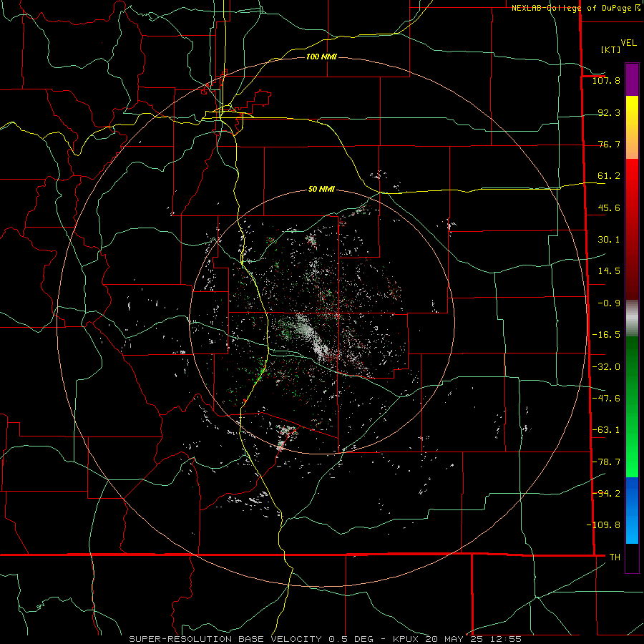Click the -32.0 velocity scale value
644x644 pixels.
pyautogui.click(x=606, y=367)
